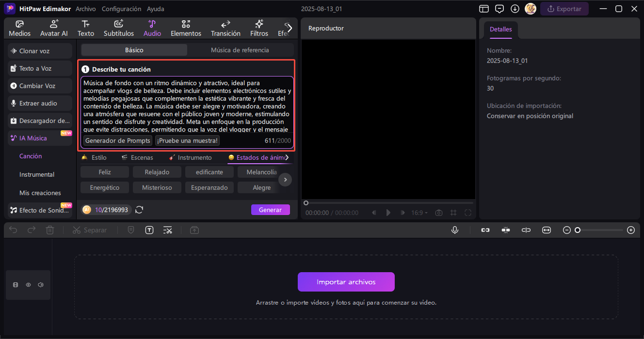Screen dimensions: 644x339
Task: Play the video preview
Action: [388, 213]
